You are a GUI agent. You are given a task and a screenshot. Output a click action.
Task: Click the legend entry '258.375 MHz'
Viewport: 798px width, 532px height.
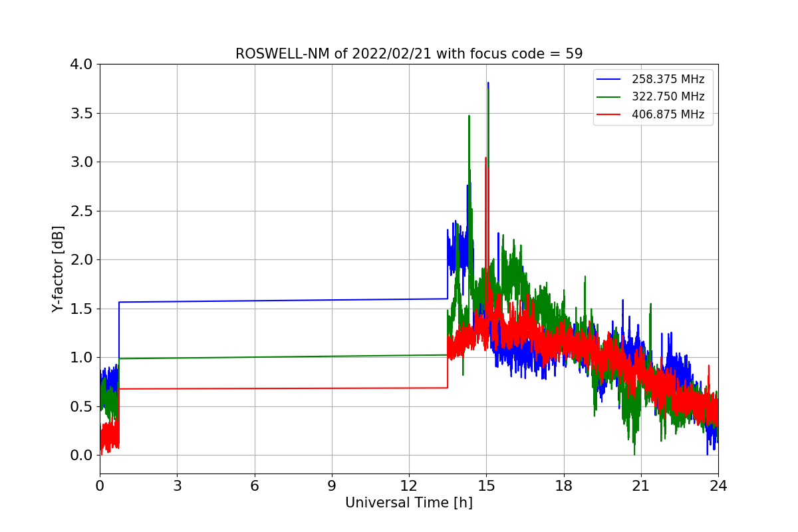668,79
